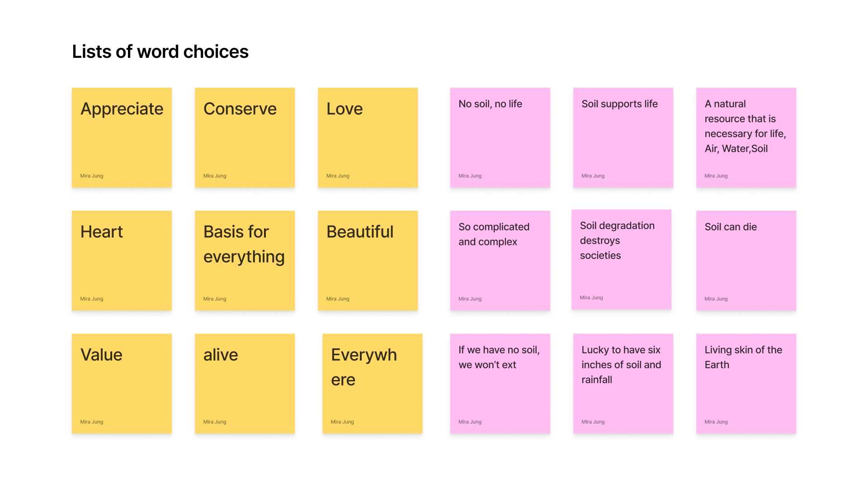Select the natural resource pink note
The image size is (868, 488).
tap(746, 137)
